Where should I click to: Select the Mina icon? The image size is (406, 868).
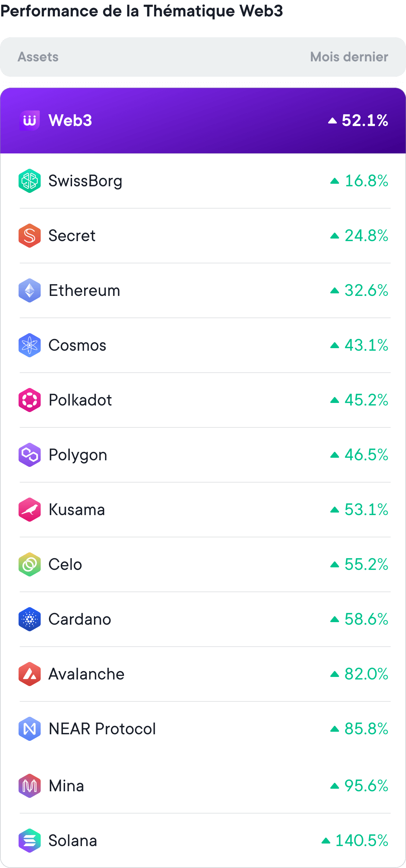(30, 786)
